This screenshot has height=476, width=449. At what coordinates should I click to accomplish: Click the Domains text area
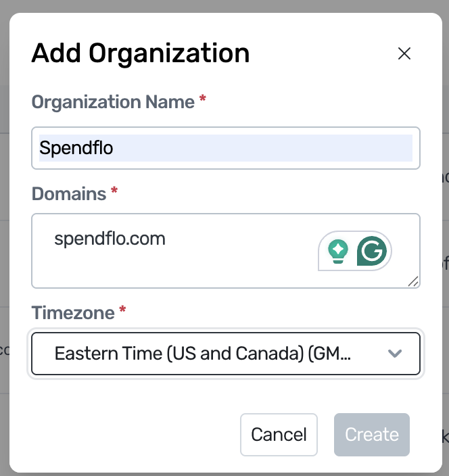pyautogui.click(x=226, y=251)
